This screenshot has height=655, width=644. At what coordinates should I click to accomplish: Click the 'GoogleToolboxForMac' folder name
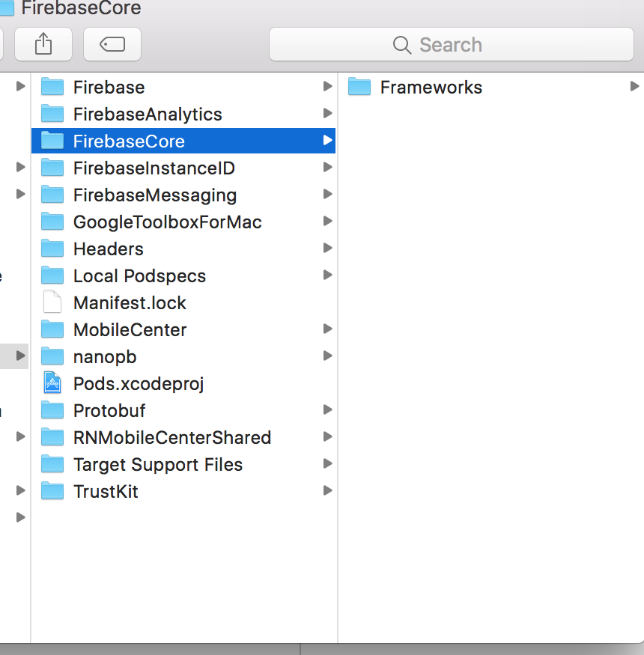168,222
